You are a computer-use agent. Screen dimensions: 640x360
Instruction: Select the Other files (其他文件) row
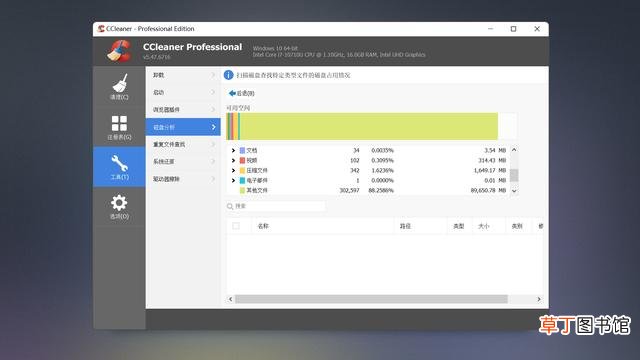point(368,190)
